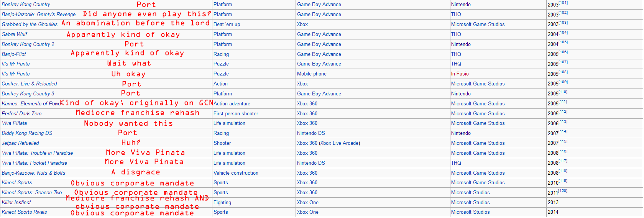The image size is (644, 218).
Task: Open citation reference 101
Action: pos(563,3)
